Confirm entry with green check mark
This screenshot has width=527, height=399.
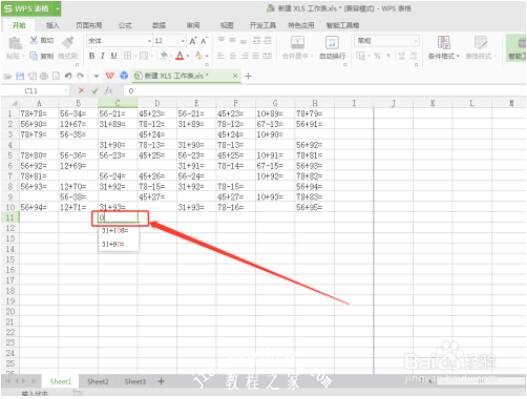[x=95, y=90]
